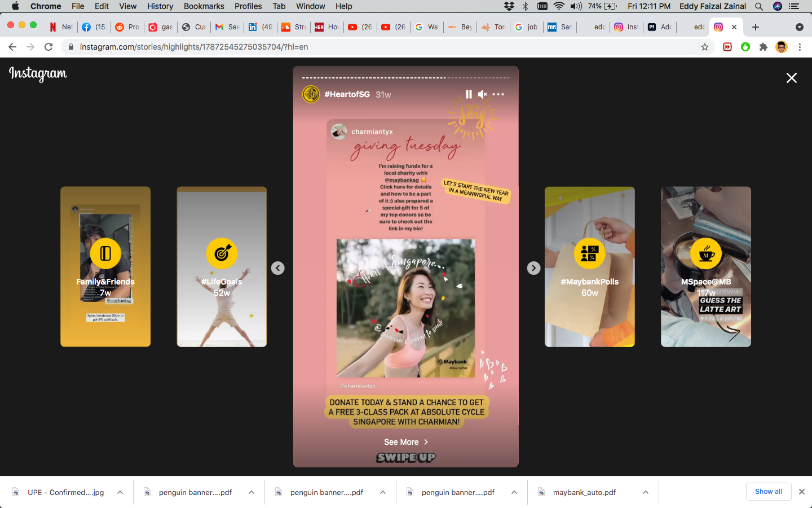Open Spotlight search
Viewport: 812px width, 508px height.
click(x=759, y=6)
